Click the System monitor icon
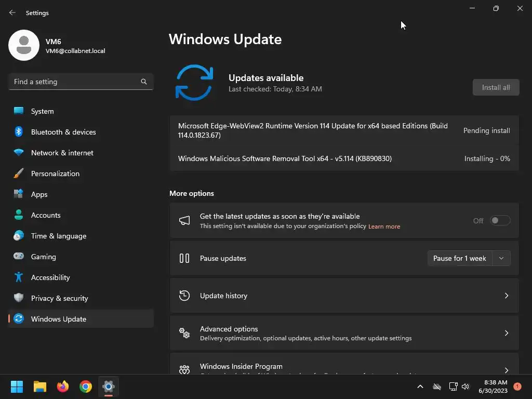Viewport: 532px width, 399px height. (x=19, y=111)
